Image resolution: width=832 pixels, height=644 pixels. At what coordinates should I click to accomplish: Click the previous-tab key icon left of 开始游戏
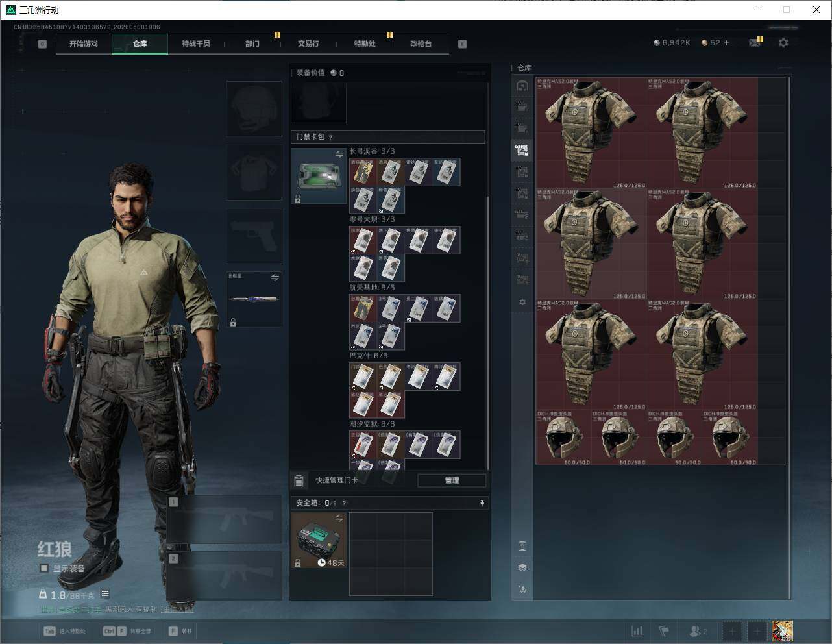pos(42,44)
